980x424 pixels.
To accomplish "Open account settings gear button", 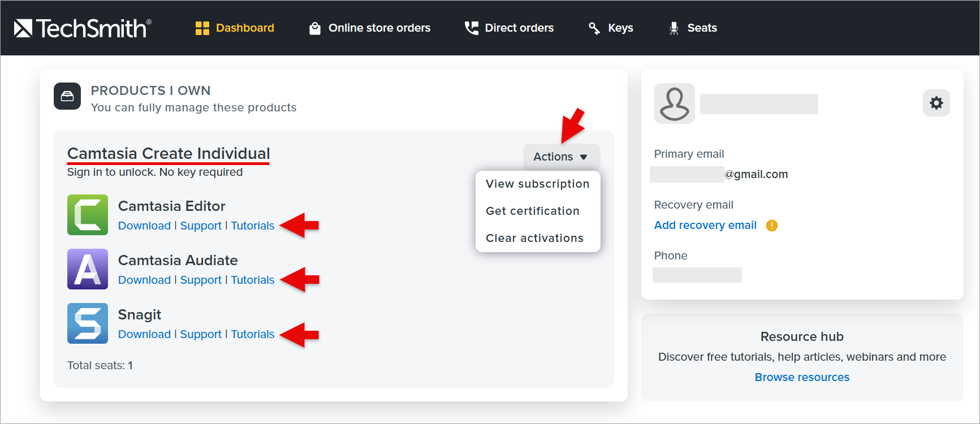I will (x=936, y=103).
